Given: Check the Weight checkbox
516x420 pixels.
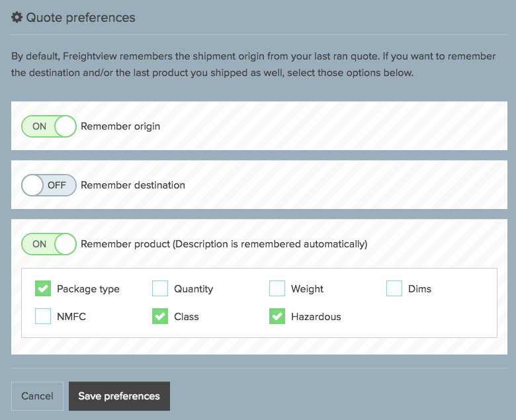Looking at the screenshot, I should [277, 288].
